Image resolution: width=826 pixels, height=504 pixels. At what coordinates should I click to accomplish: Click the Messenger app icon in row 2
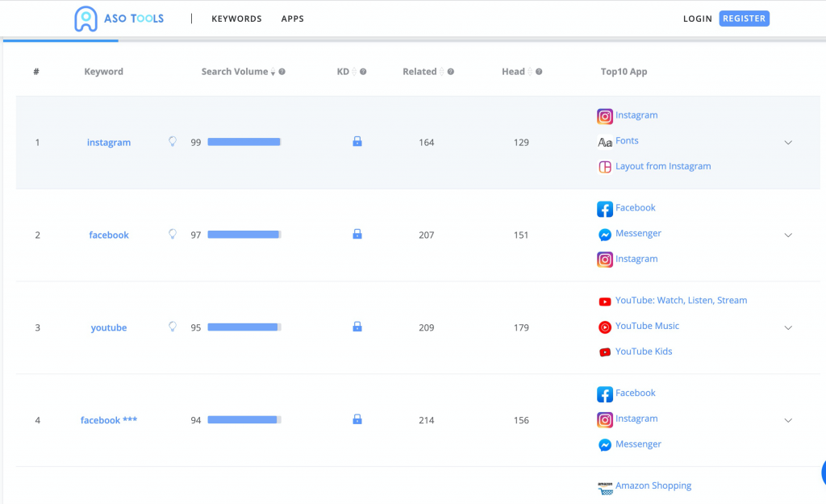[605, 234]
